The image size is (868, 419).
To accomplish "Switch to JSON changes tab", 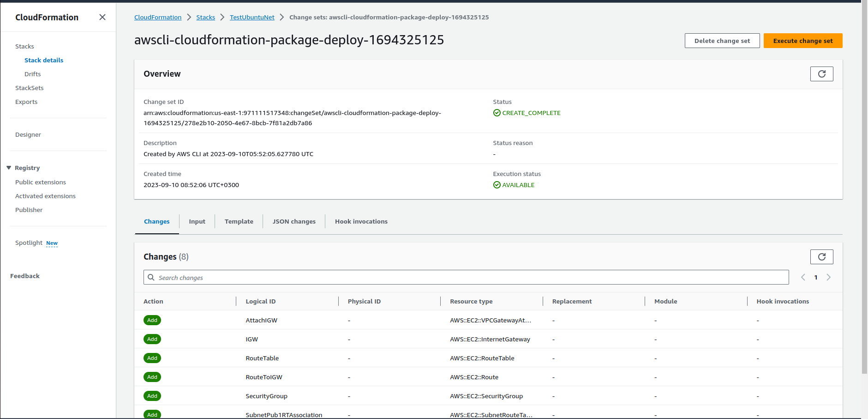I will point(294,222).
